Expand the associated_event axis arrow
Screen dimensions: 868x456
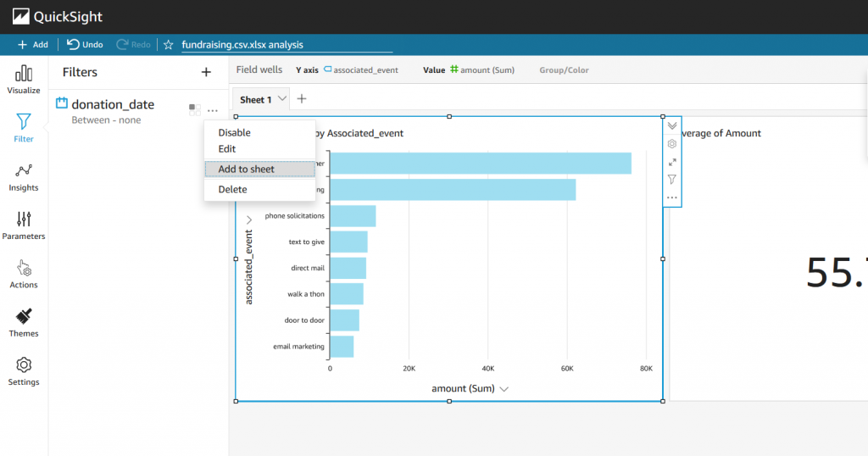(249, 220)
